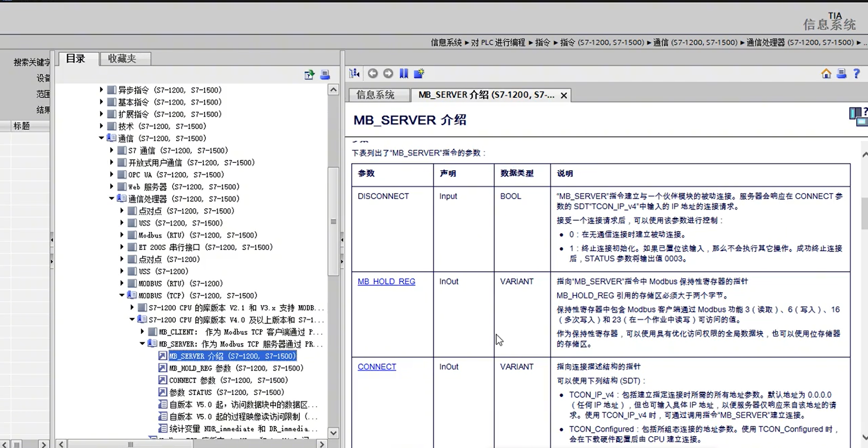This screenshot has height=448, width=868.
Task: Click 对 PLC 进行编程 in breadcrumb
Action: (498, 43)
